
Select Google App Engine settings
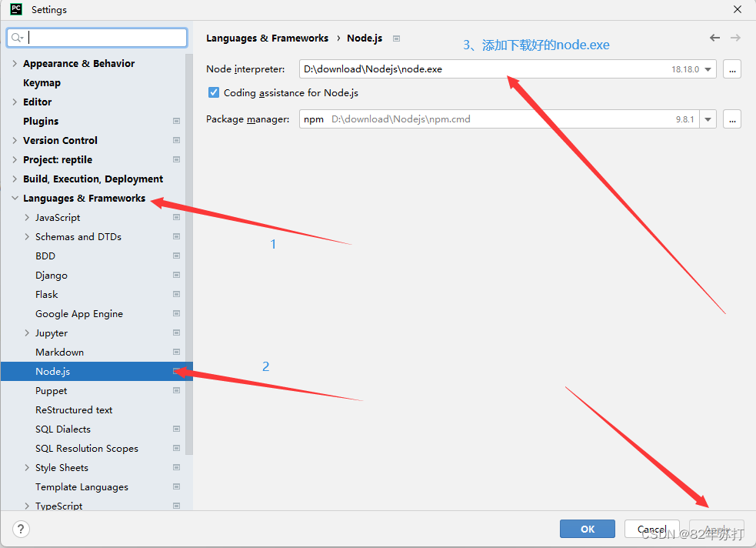pyautogui.click(x=79, y=314)
